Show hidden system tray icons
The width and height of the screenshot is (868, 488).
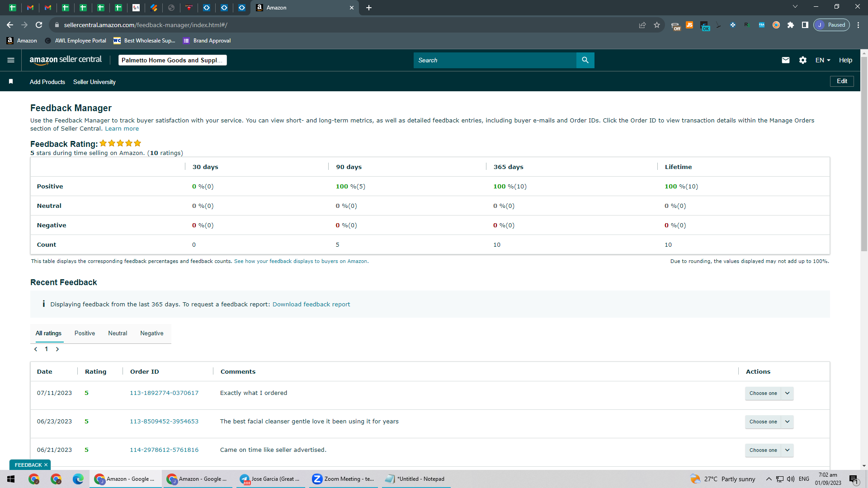[769, 479]
